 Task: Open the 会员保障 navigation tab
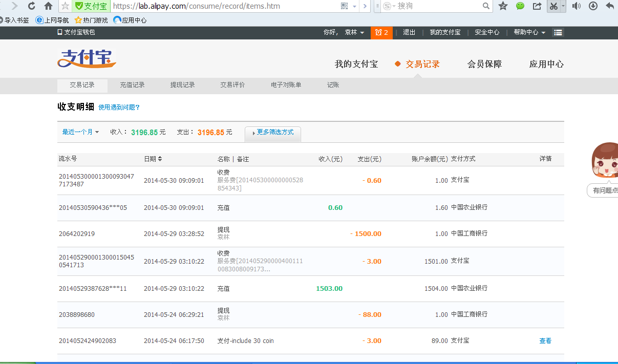click(484, 64)
